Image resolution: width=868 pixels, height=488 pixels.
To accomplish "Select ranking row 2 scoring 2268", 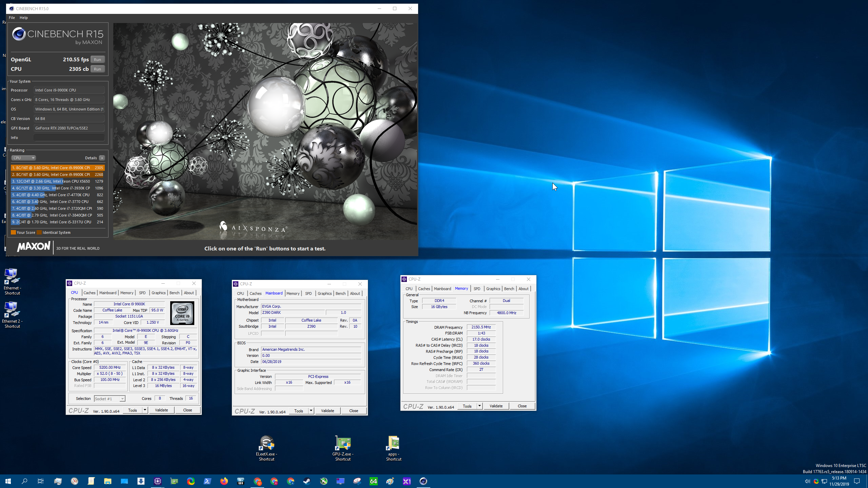I will (58, 175).
